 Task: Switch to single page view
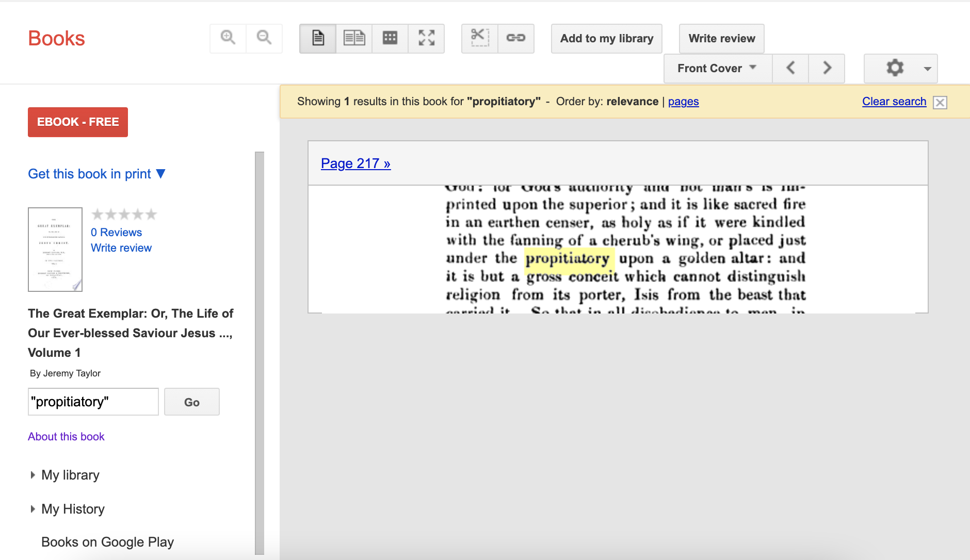point(318,38)
